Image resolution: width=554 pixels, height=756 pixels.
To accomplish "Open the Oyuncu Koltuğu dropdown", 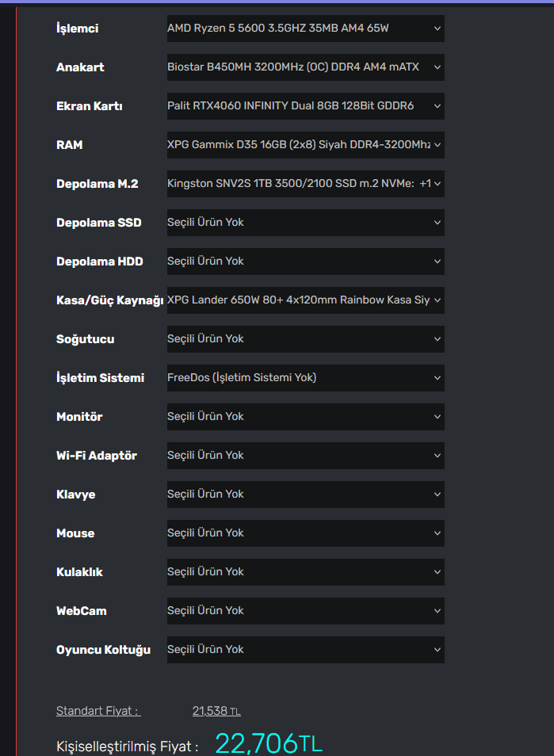I will point(306,650).
